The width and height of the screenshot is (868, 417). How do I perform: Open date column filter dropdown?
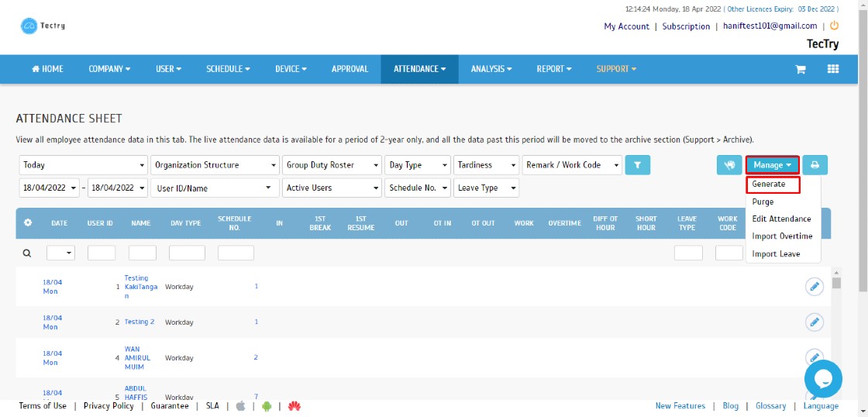pos(61,253)
